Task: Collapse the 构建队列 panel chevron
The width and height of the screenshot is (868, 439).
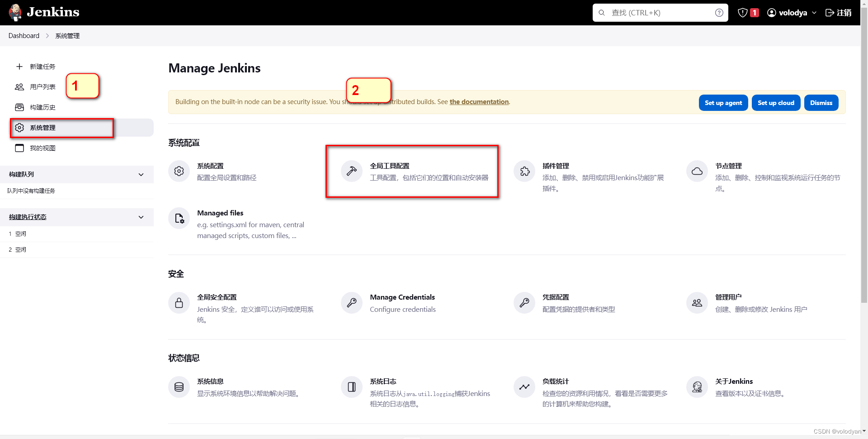Action: click(x=141, y=174)
